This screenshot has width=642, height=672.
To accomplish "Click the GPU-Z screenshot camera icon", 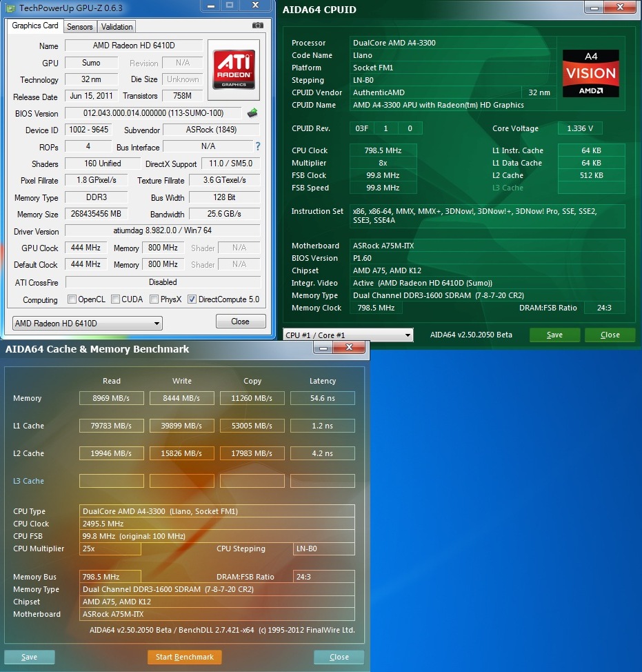I will (x=258, y=26).
